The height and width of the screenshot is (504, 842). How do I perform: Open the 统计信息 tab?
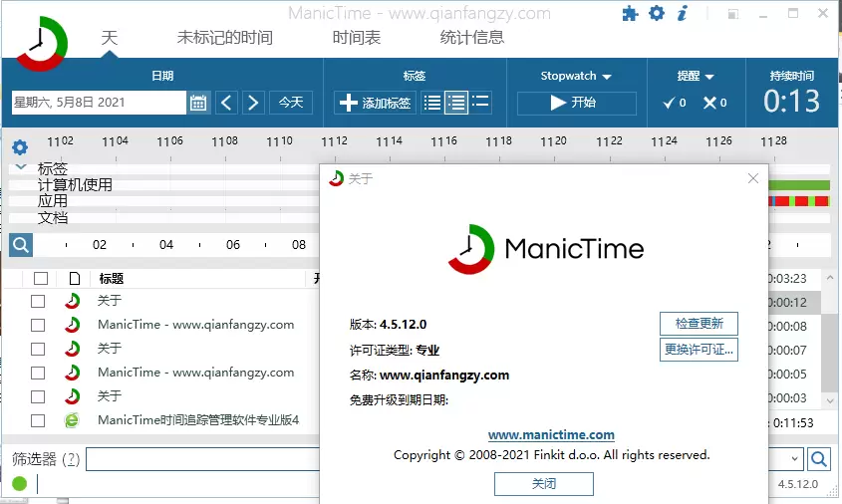(x=472, y=38)
